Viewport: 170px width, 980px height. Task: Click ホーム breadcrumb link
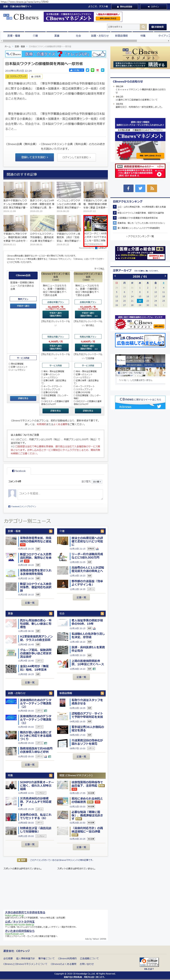(x=8, y=46)
